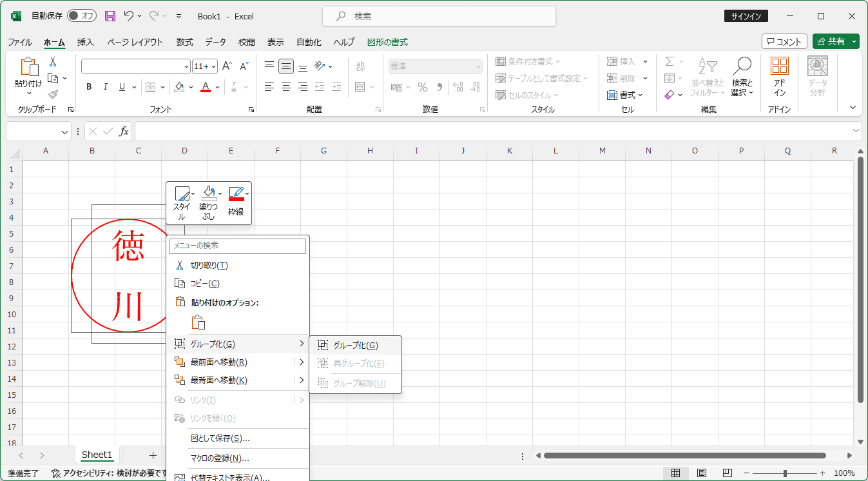
Task: Toggle top vertical alignment
Action: coord(269,66)
